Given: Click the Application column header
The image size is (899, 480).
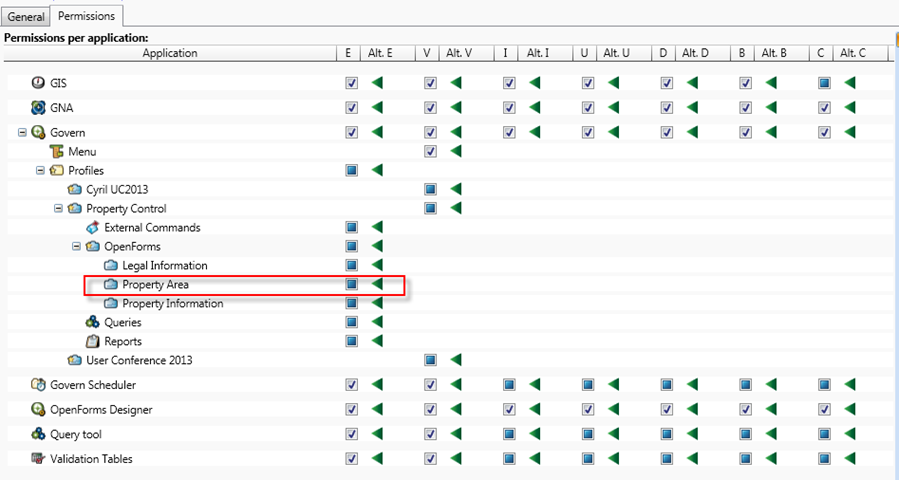Looking at the screenshot, I should tap(169, 53).
